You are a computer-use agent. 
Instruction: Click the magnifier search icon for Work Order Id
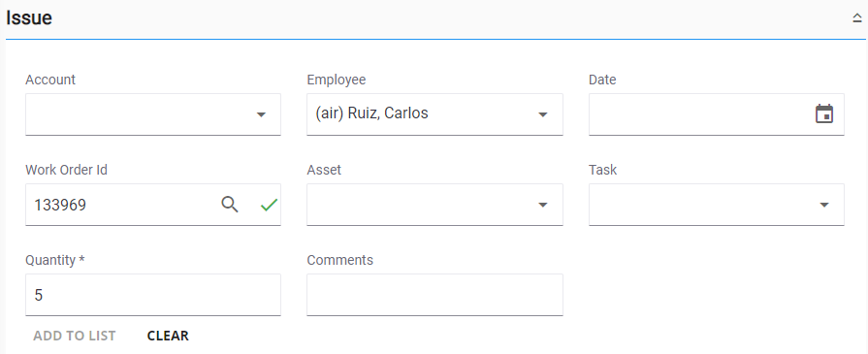pyautogui.click(x=230, y=205)
